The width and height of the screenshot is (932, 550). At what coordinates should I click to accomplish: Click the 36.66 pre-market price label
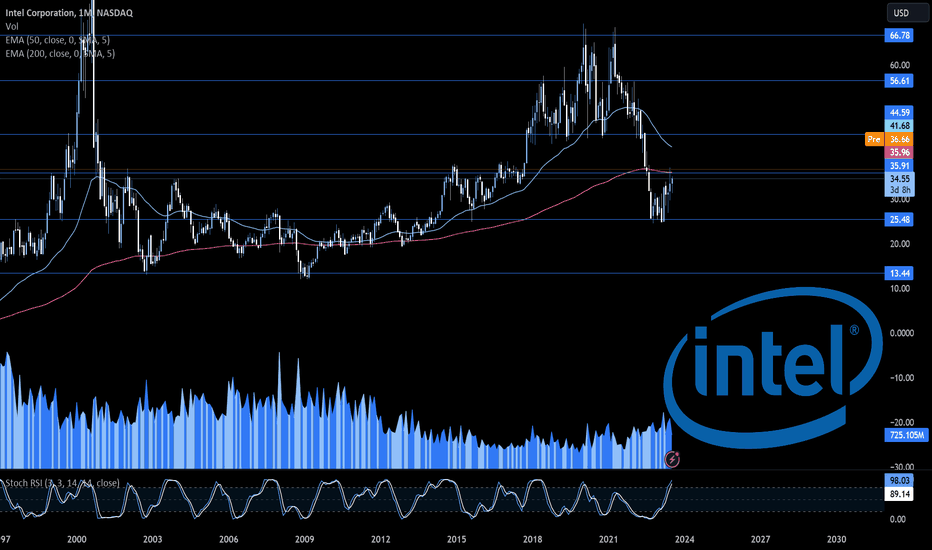(x=899, y=139)
